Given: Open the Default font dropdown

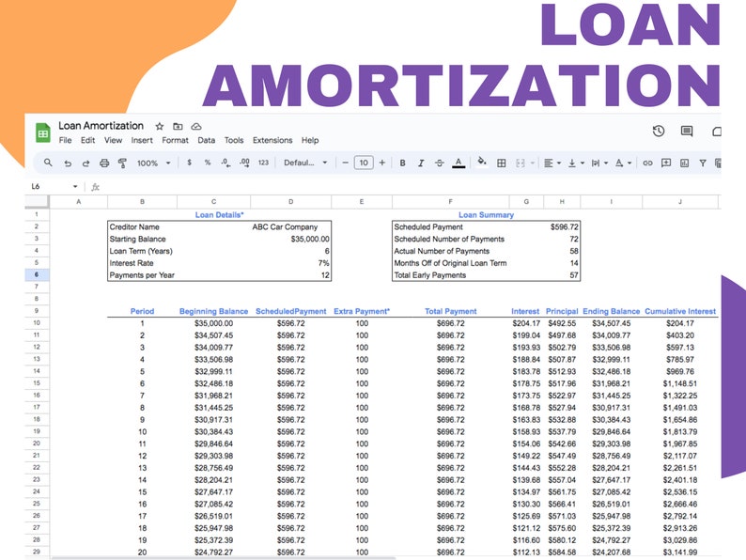Looking at the screenshot, I should [305, 163].
